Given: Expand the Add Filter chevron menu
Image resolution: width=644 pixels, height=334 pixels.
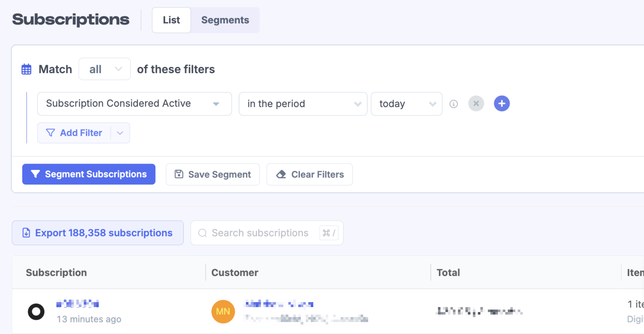Looking at the screenshot, I should click(x=120, y=133).
